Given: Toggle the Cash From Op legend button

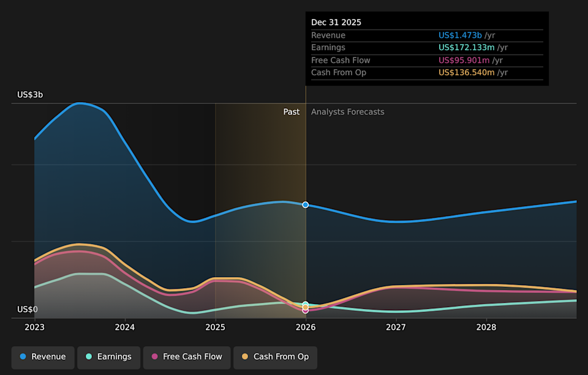Looking at the screenshot, I should (x=275, y=357).
